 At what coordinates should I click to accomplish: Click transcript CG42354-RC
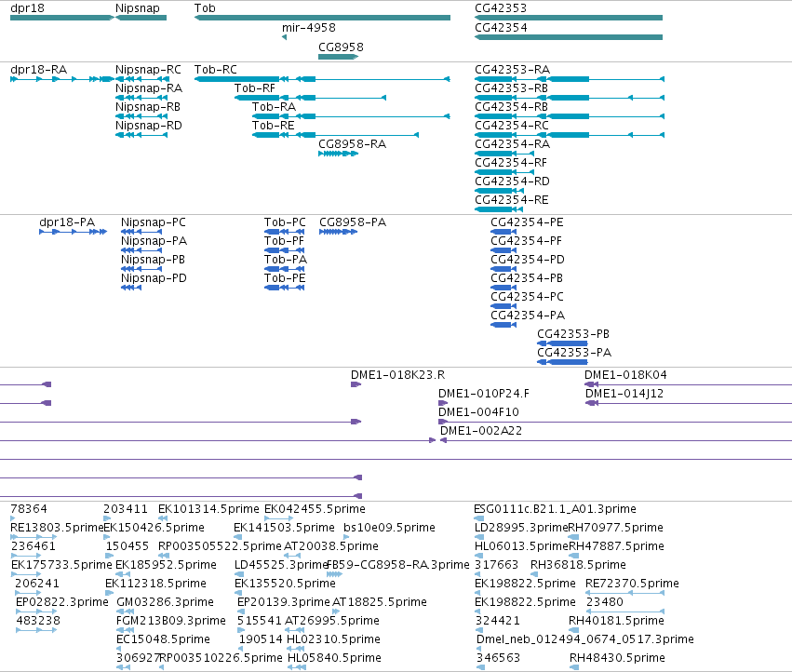pos(570,135)
